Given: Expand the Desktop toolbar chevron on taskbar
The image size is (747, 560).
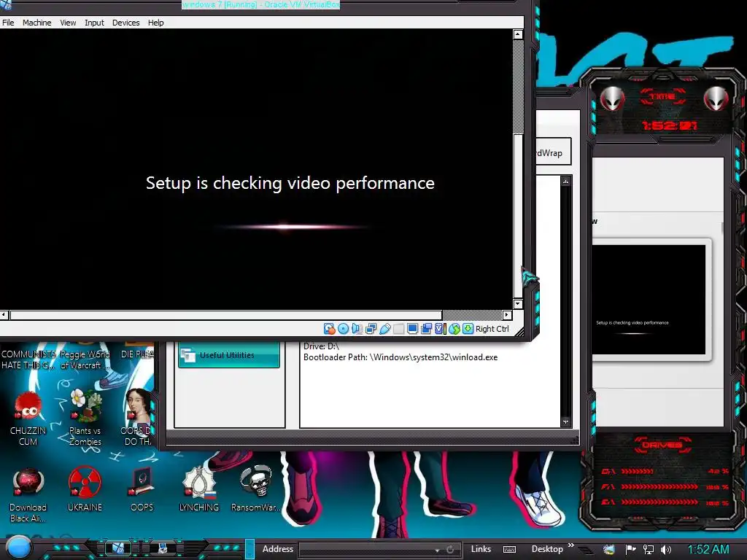Looking at the screenshot, I should pos(570,545).
